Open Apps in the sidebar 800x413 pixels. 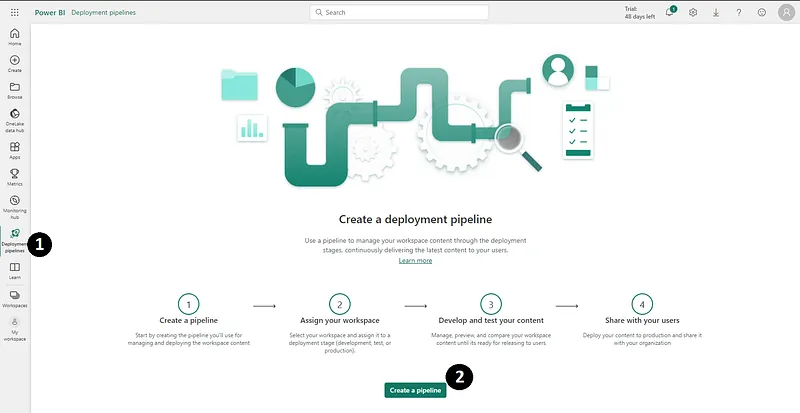[15, 151]
